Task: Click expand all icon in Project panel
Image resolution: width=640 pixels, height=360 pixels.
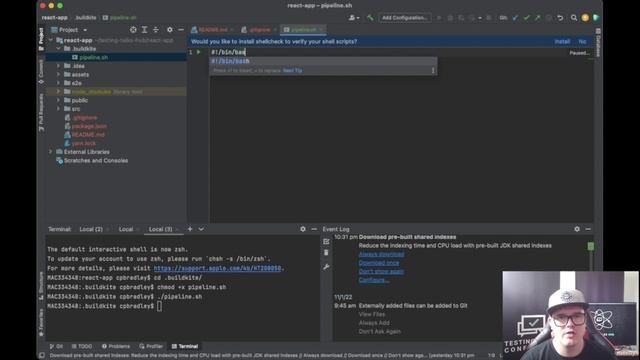Action: tap(144, 30)
